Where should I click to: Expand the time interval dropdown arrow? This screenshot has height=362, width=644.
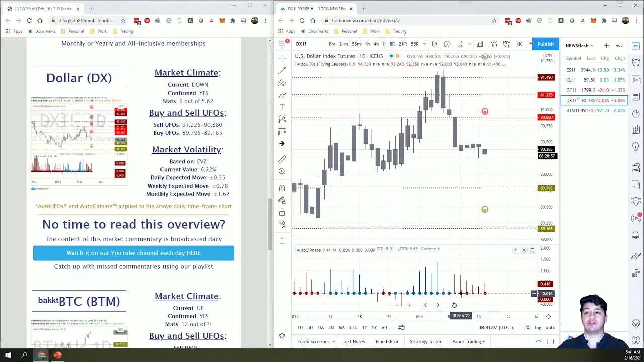424,44
